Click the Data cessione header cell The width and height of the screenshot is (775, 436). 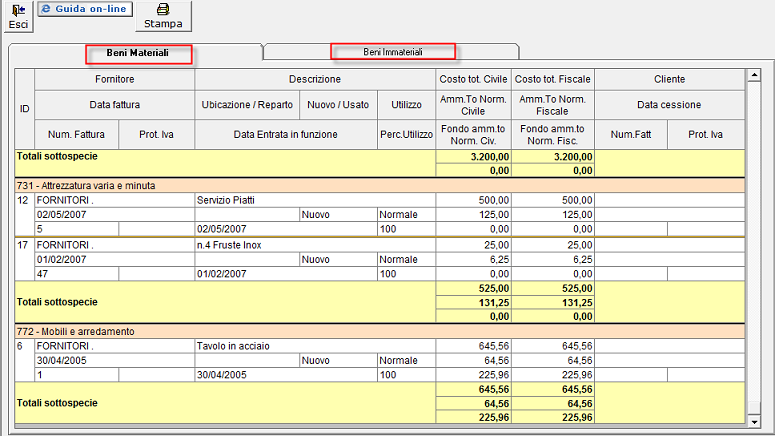669,105
